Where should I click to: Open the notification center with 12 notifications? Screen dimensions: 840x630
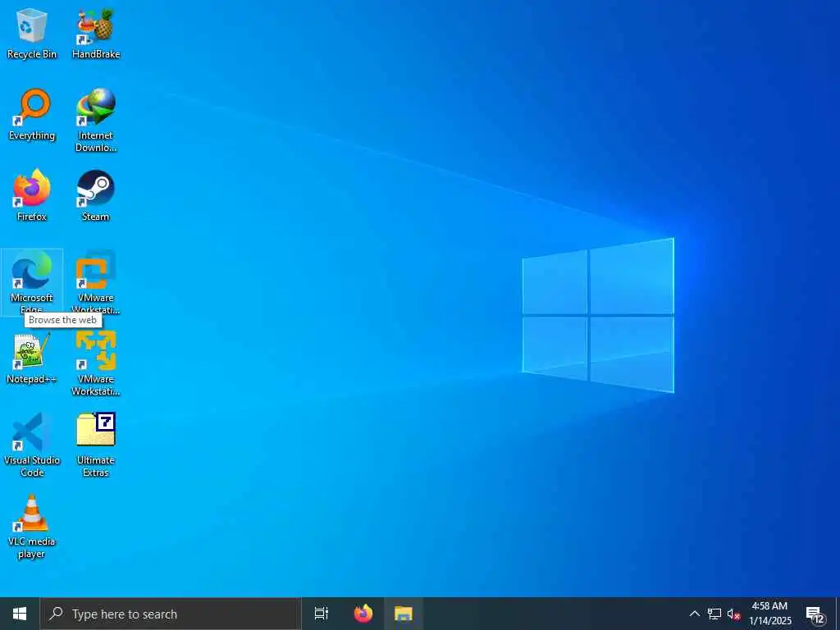tap(816, 614)
